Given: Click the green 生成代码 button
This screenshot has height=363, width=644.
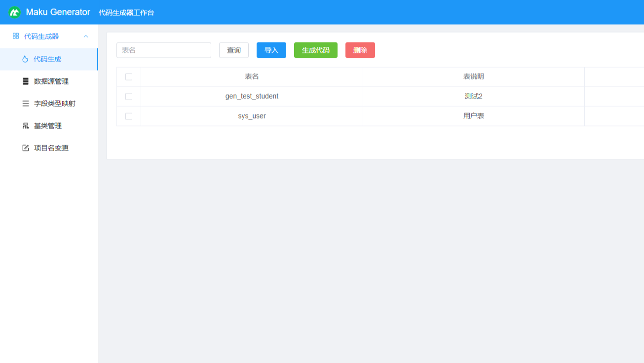Looking at the screenshot, I should (x=316, y=50).
